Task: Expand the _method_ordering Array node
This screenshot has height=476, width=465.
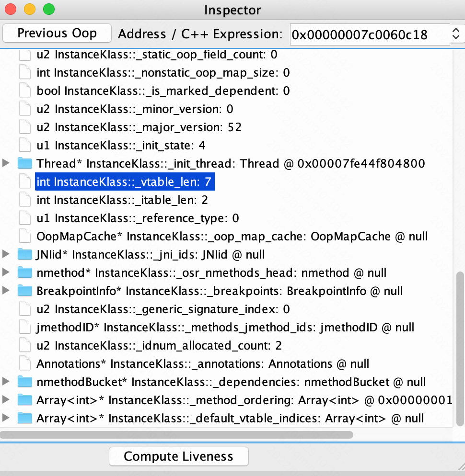Action: [6, 400]
